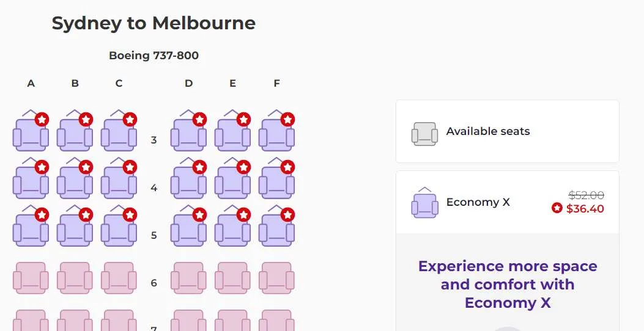This screenshot has width=644, height=331.
Task: Click the Available seats legend icon
Action: pos(424,134)
